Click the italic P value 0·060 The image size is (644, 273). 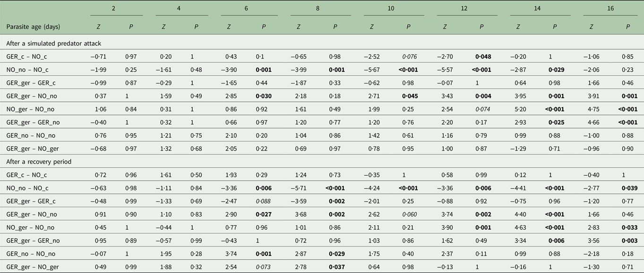[408, 215]
